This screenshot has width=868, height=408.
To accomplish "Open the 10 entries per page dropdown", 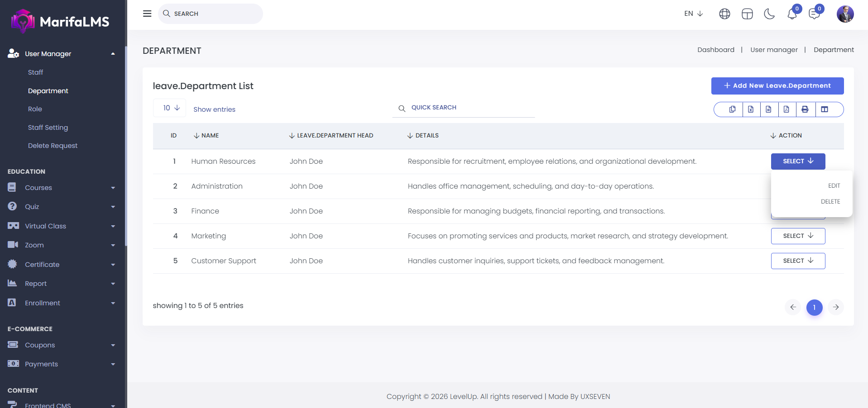I will 170,108.
